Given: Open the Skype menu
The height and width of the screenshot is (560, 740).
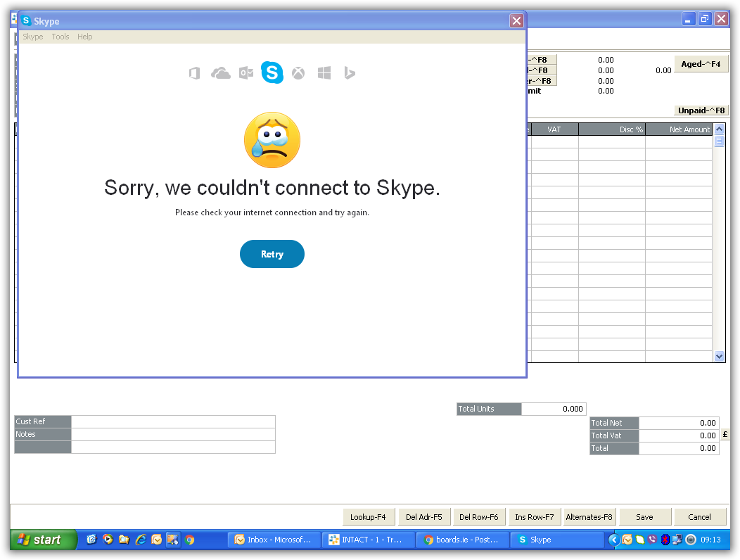Looking at the screenshot, I should coord(33,37).
